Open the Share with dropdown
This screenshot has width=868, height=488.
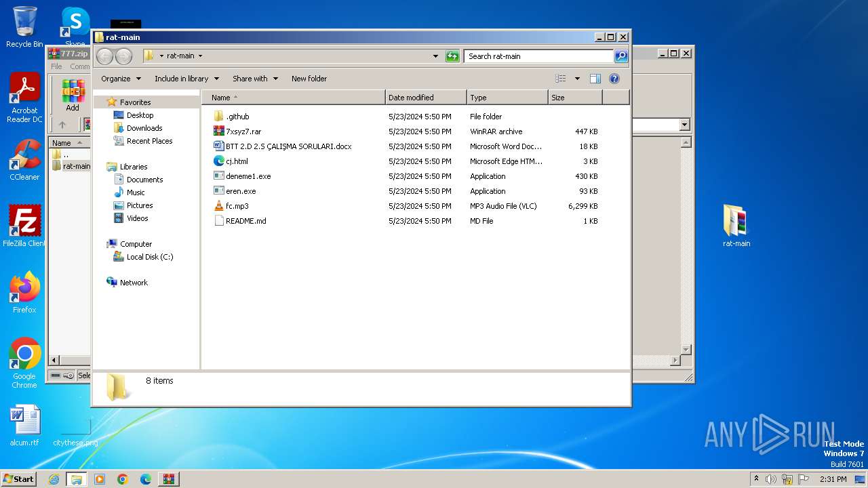click(x=255, y=79)
